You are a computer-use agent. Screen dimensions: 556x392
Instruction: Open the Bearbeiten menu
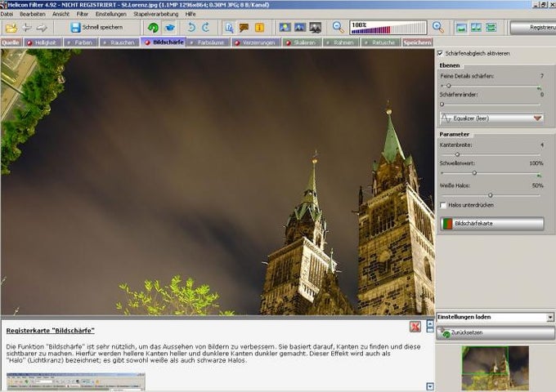[x=33, y=14]
